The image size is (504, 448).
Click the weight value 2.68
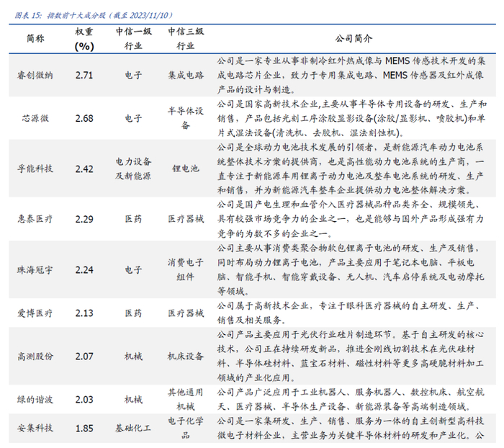pyautogui.click(x=84, y=118)
